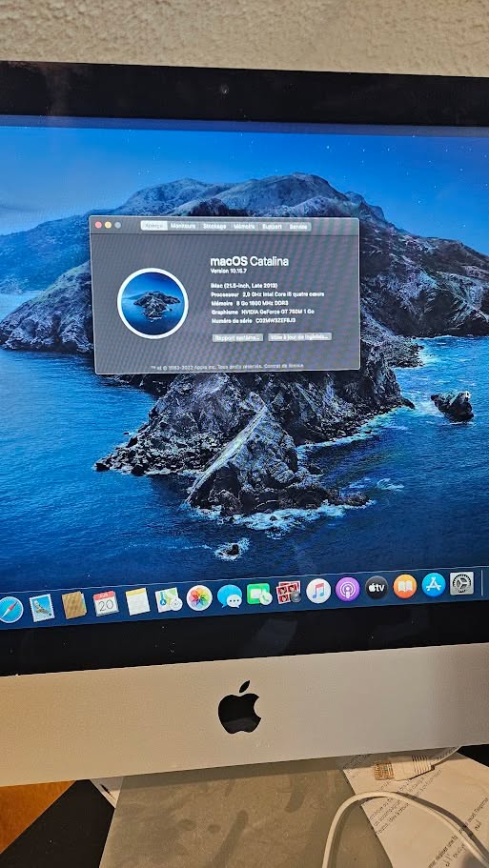The image size is (489, 868).
Task: Open the Music app in Dock
Action: click(x=318, y=591)
